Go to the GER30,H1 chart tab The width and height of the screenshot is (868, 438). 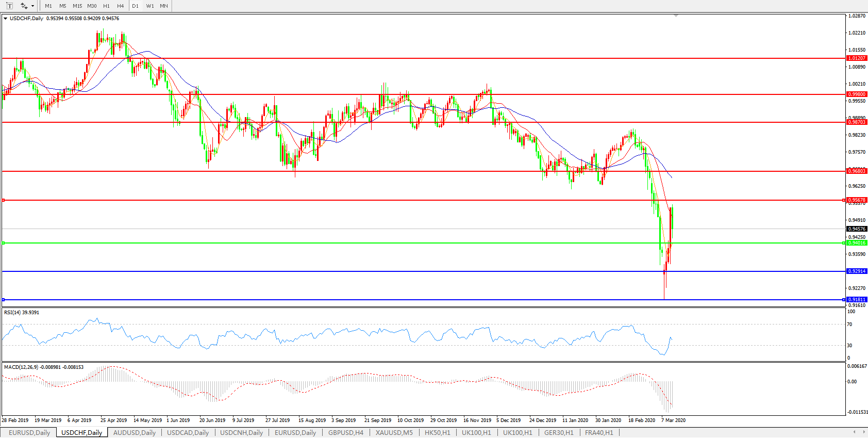558,432
